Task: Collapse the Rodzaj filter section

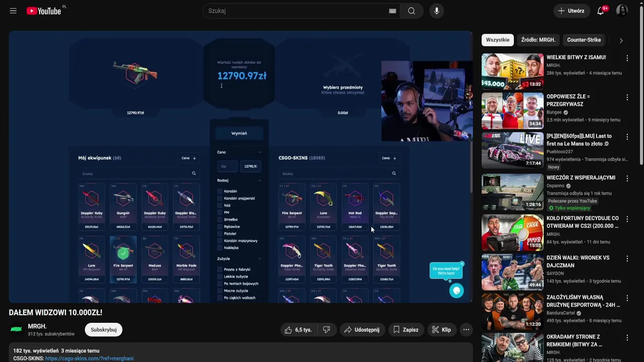Action: [x=260, y=180]
